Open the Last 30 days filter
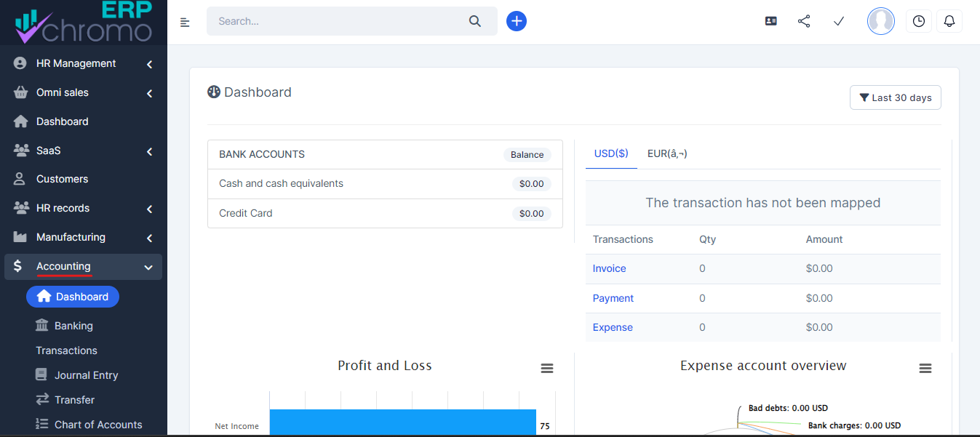Image resolution: width=980 pixels, height=437 pixels. [895, 97]
